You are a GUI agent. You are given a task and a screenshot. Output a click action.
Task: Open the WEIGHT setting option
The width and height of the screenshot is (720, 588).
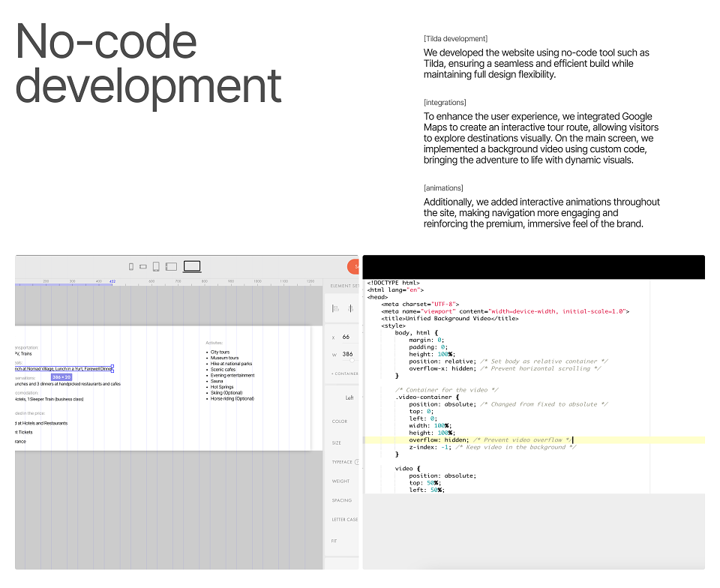[340, 481]
